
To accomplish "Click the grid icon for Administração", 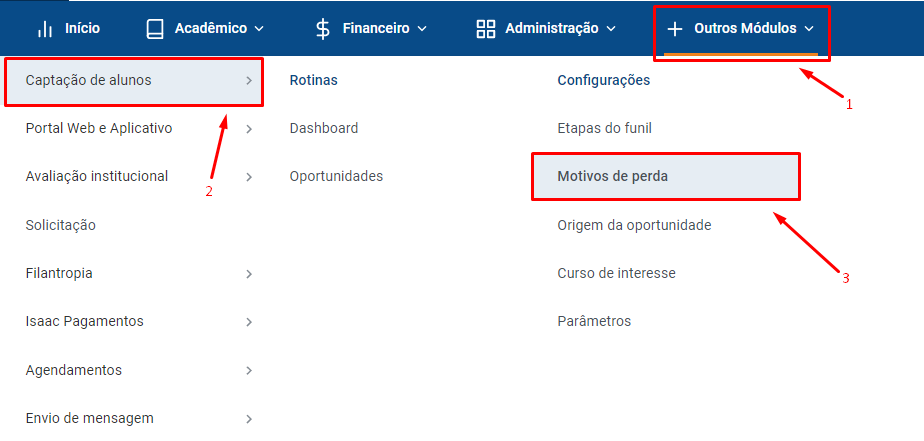I will (486, 28).
